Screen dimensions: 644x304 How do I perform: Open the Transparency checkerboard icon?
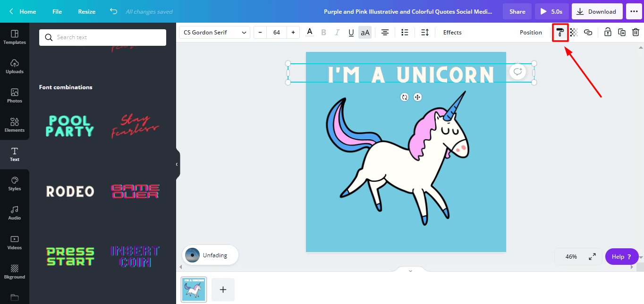[x=574, y=33]
